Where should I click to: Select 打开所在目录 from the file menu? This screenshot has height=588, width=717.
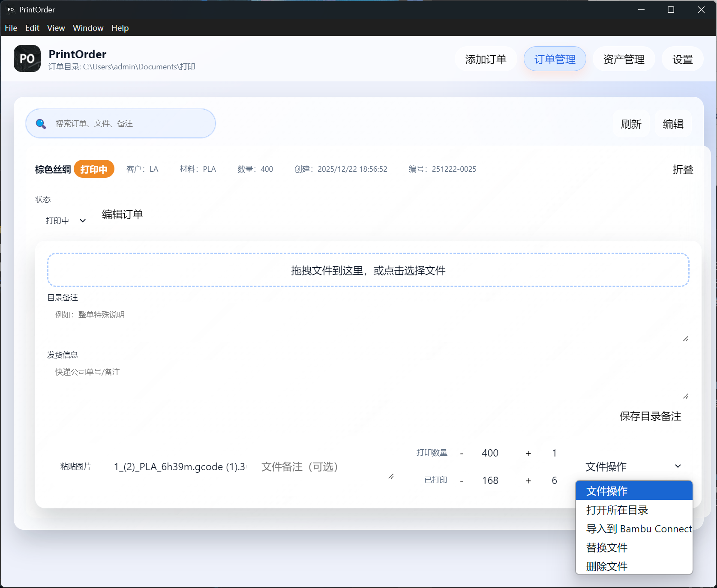pyautogui.click(x=617, y=510)
